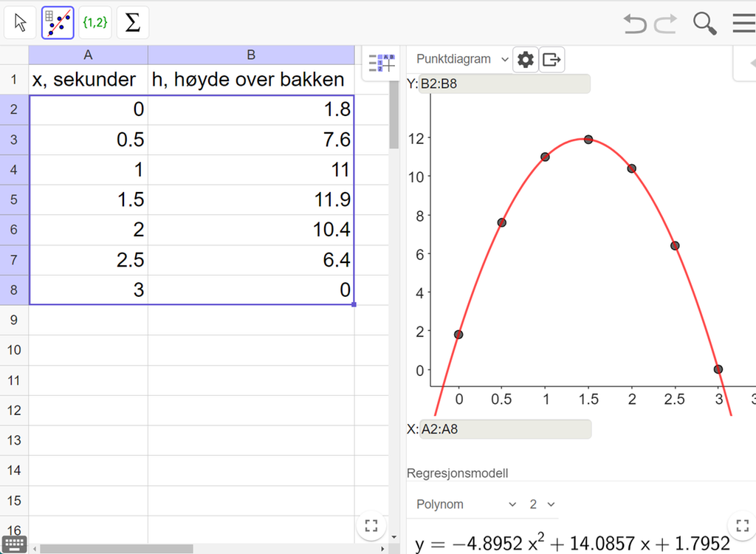Select the List {1,2} tool

click(94, 23)
